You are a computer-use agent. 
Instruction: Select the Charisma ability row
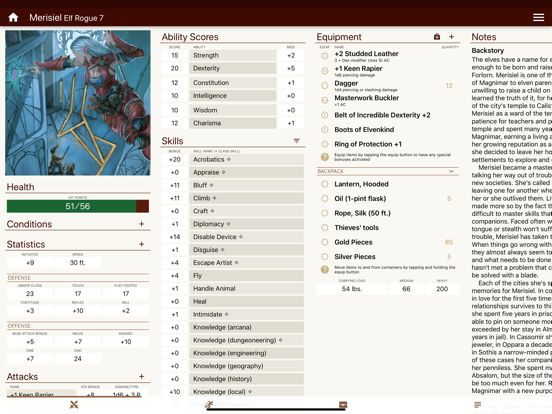click(233, 123)
